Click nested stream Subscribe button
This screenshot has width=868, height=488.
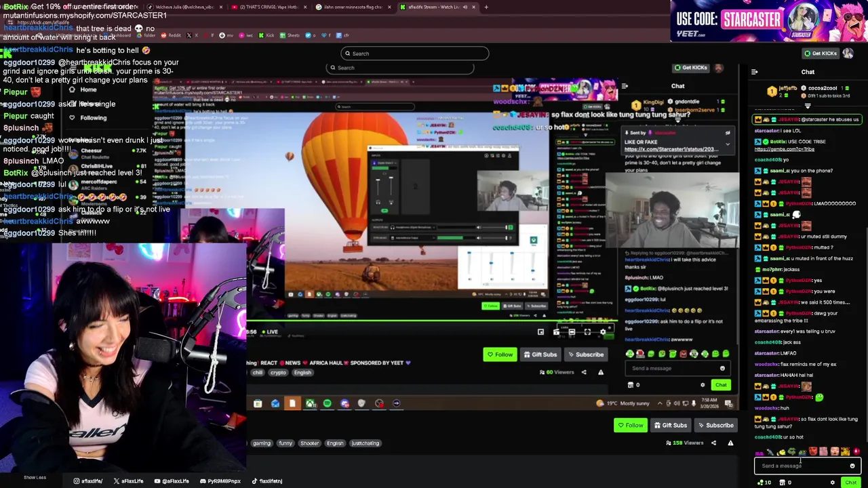click(585, 354)
